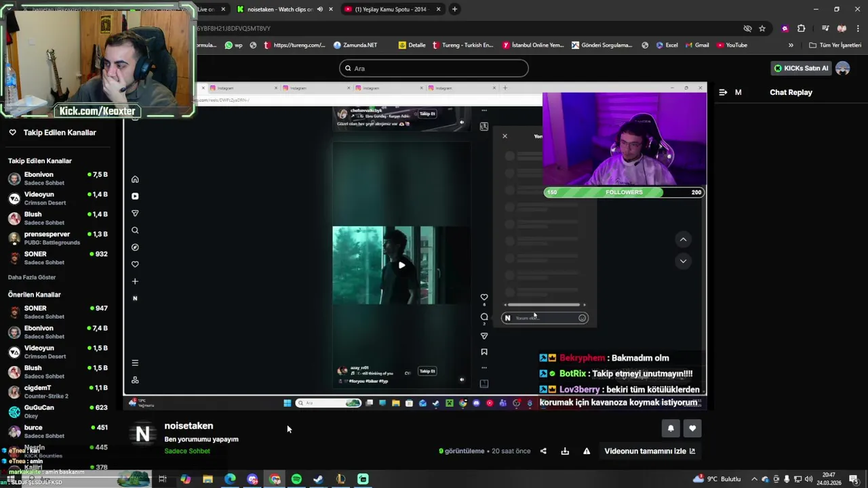
Task: Save the reel with the bookmark icon
Action: pyautogui.click(x=484, y=352)
